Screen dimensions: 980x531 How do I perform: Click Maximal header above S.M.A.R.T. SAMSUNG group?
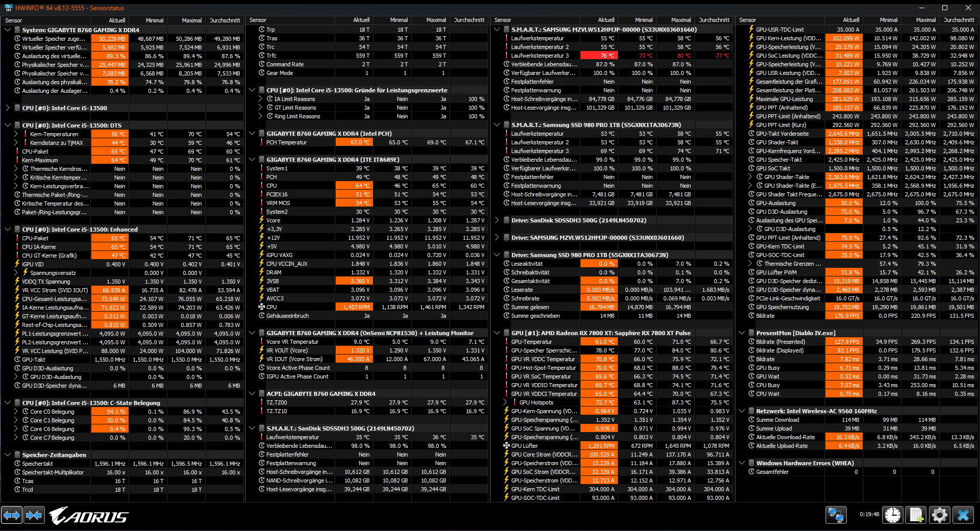(675, 20)
